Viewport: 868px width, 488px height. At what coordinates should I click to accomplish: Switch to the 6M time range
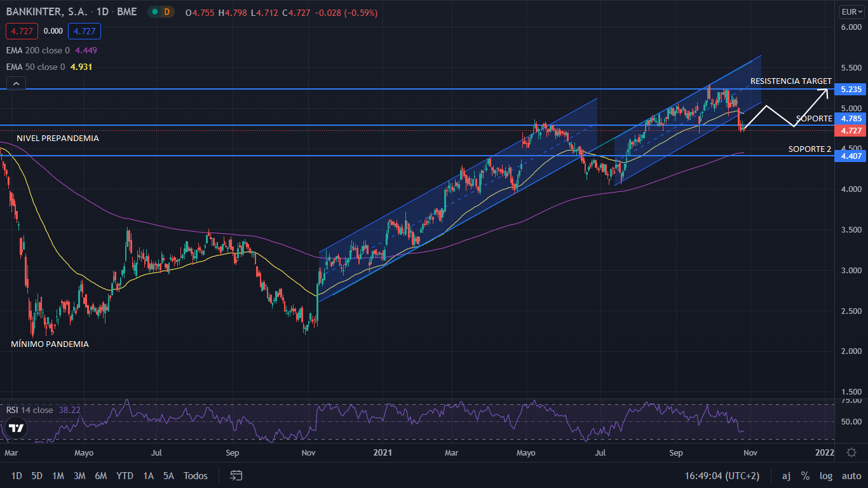pos(100,475)
